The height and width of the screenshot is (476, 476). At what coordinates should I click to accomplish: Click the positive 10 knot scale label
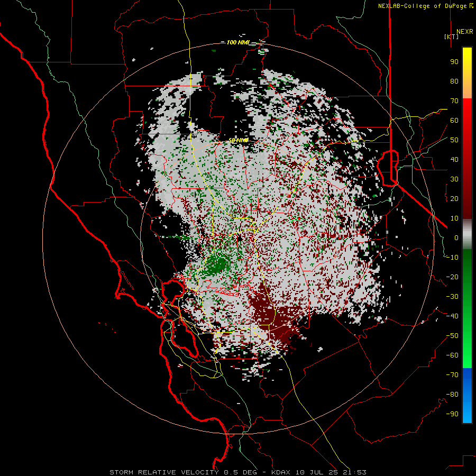[454, 218]
